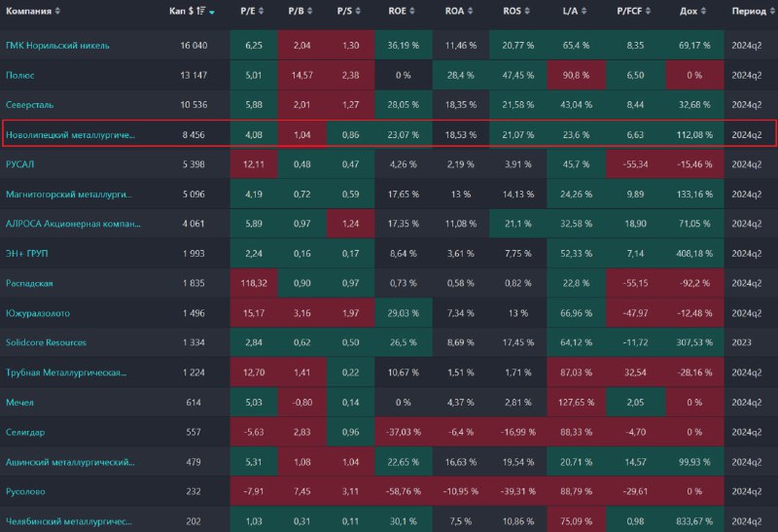Sort by L/A column arrows icon
Viewport: 778px width, 532px height.
[583, 11]
